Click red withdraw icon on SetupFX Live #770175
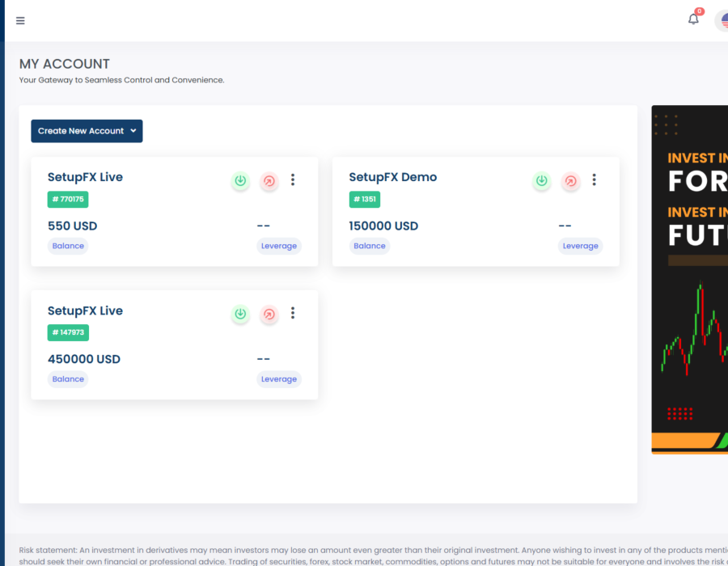The height and width of the screenshot is (566, 728). pos(269,181)
